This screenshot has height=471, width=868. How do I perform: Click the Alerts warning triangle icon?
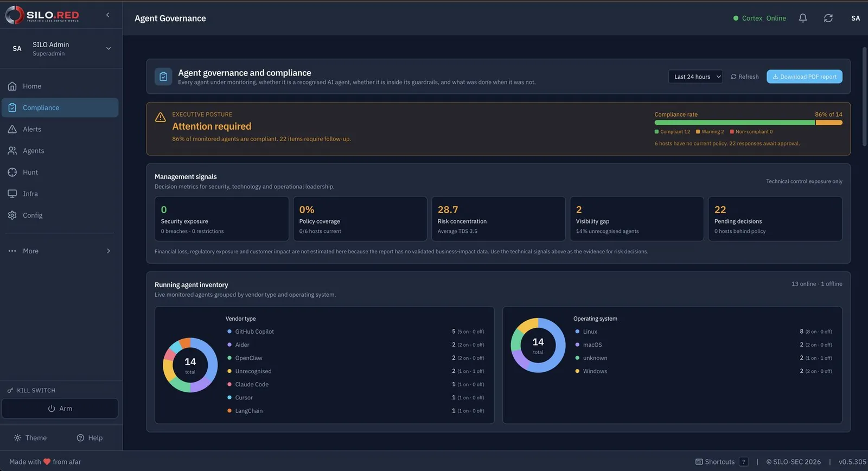12,129
